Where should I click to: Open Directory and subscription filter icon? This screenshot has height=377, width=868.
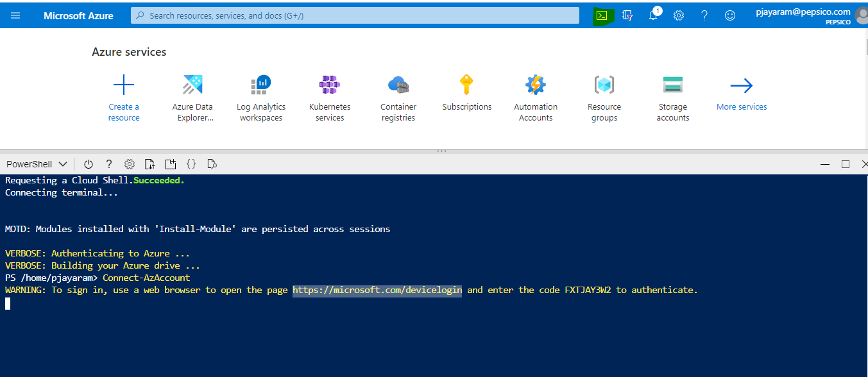tap(627, 15)
